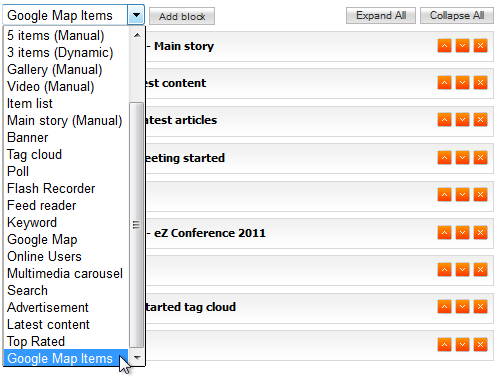Open the block type dropdown arrow
Screen dimensions: 498x377
tap(136, 15)
